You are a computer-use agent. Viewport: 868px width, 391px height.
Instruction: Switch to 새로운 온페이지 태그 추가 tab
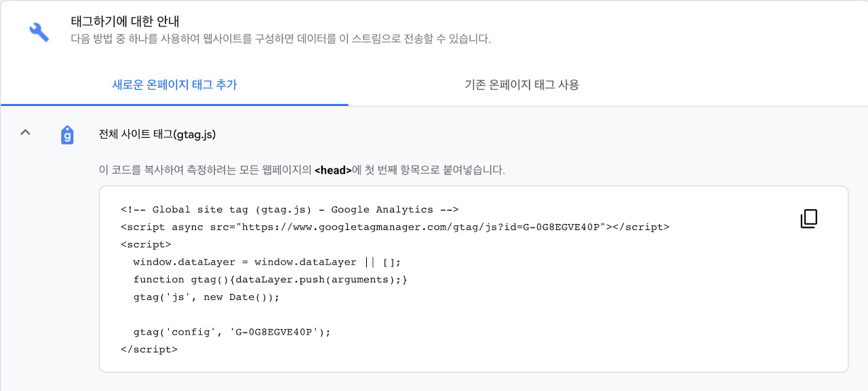point(174,85)
